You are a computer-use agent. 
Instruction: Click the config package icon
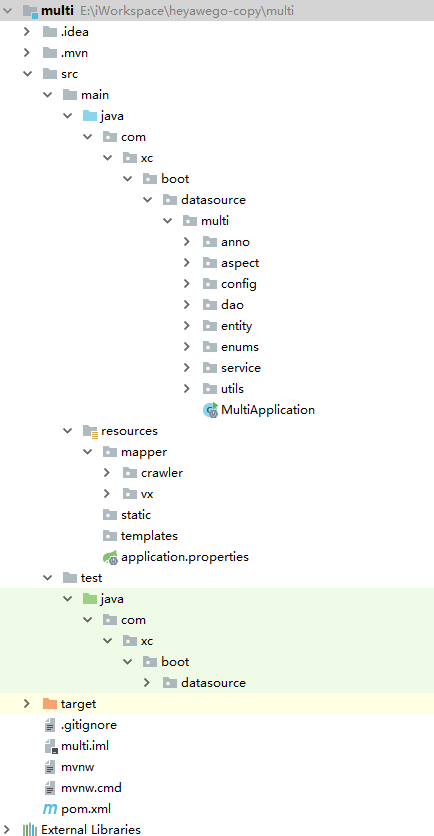(x=210, y=284)
